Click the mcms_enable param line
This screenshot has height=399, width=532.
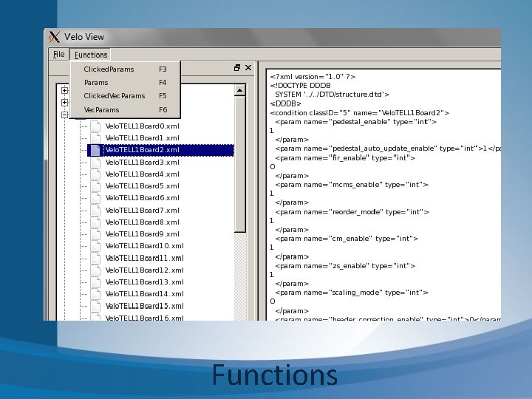(352, 185)
